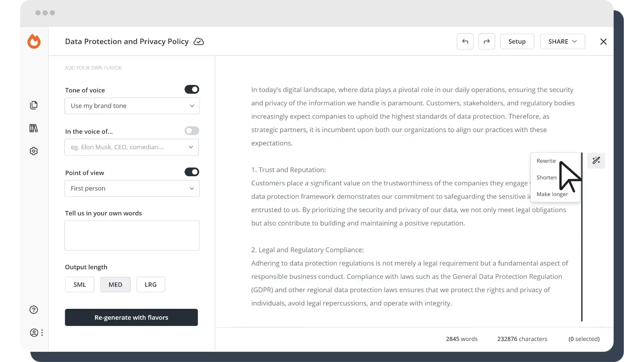Click the orange flame logo icon
Screen dimensions: 644x362
click(x=34, y=42)
